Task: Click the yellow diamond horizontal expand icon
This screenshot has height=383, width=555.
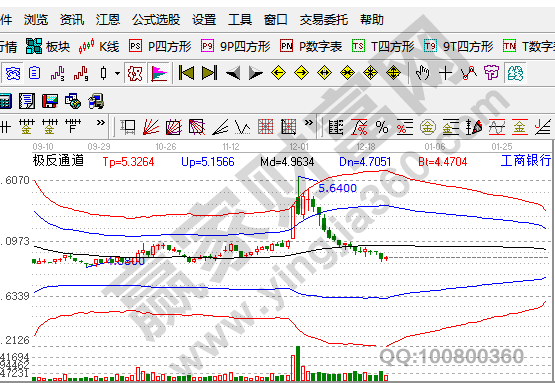Action: [325, 73]
